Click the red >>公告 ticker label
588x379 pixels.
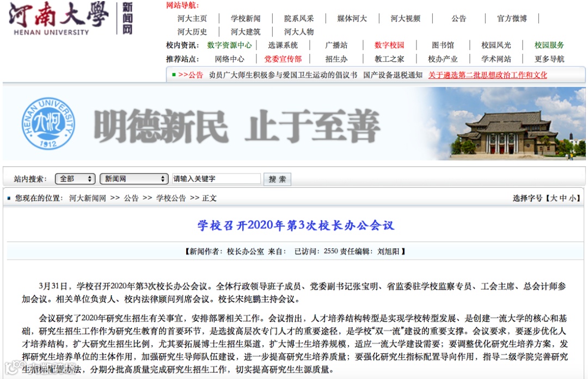[191, 75]
